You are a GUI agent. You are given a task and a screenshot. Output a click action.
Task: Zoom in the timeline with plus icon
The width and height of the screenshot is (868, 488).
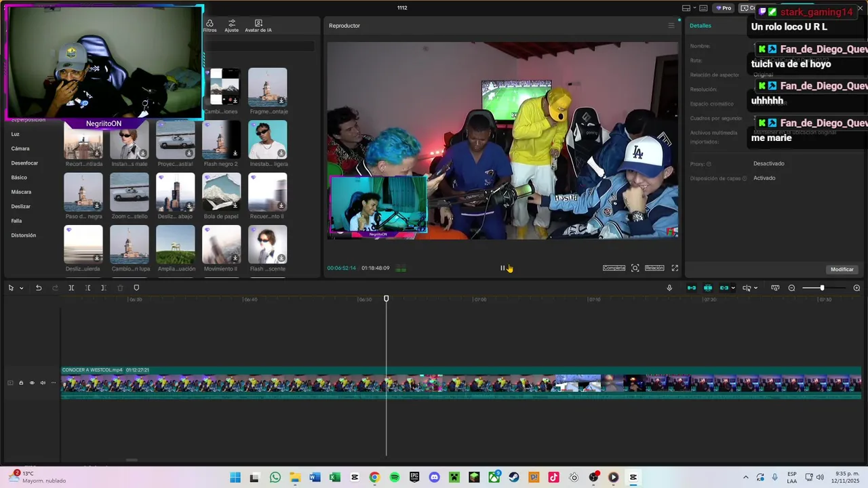pyautogui.click(x=856, y=288)
